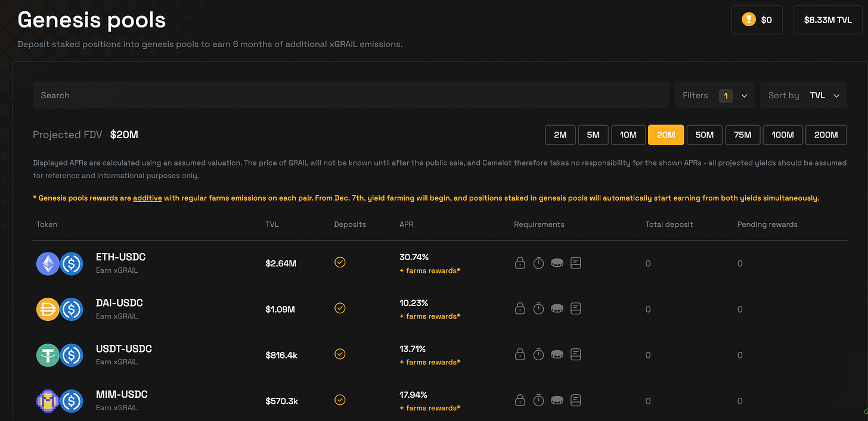Open the Filters dropdown
The height and width of the screenshot is (421, 868).
pos(714,95)
